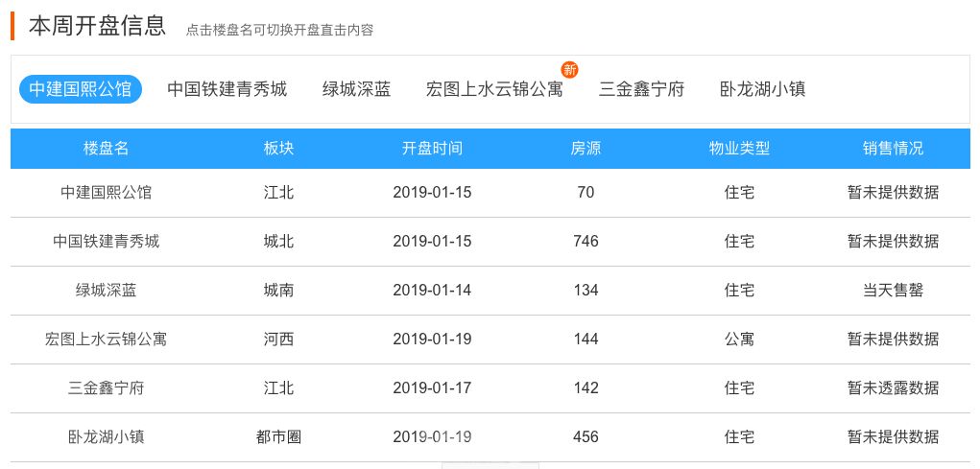
Task: Click 中国铁建青秀城 in the table row
Action: click(107, 241)
